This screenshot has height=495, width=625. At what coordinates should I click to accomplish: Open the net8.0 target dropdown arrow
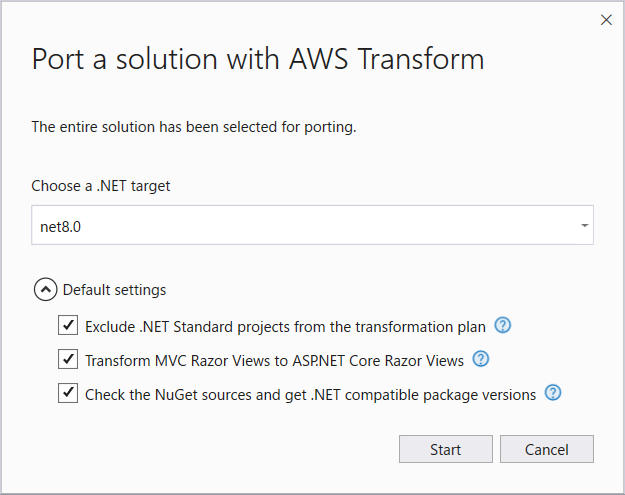point(584,226)
